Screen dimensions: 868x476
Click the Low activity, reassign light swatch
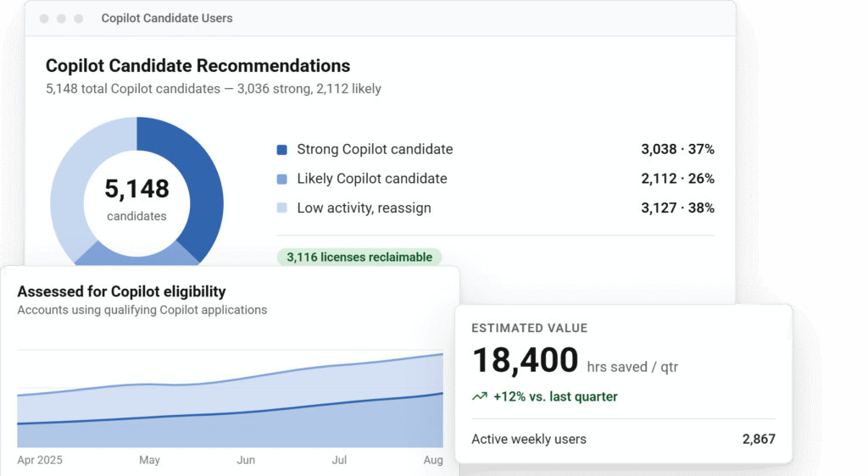(x=281, y=208)
